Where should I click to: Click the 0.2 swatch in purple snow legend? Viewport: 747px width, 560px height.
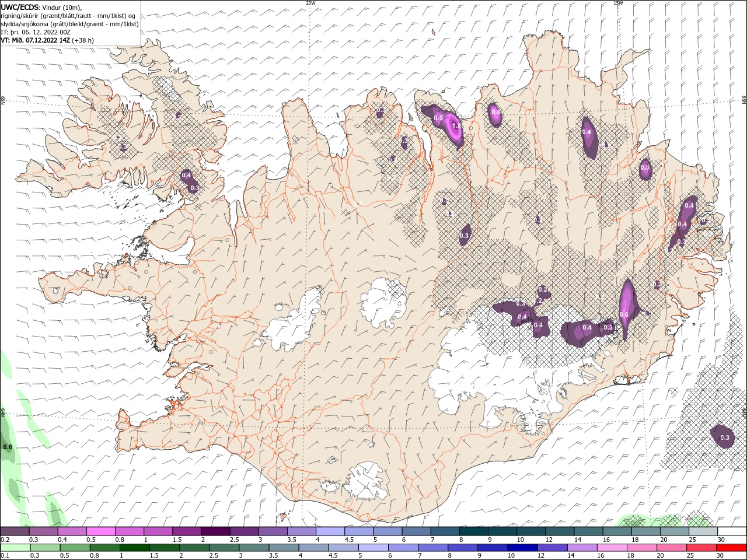click(x=15, y=531)
